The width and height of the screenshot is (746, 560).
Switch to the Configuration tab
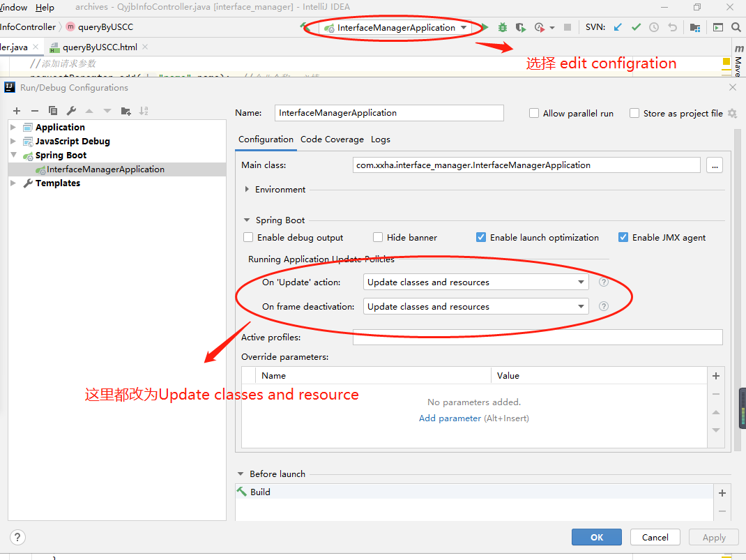tap(266, 139)
